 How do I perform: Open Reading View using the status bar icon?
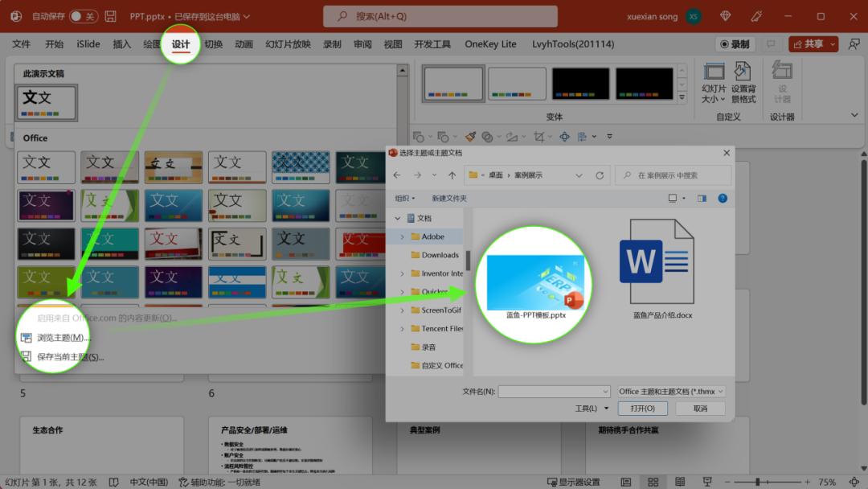click(679, 481)
